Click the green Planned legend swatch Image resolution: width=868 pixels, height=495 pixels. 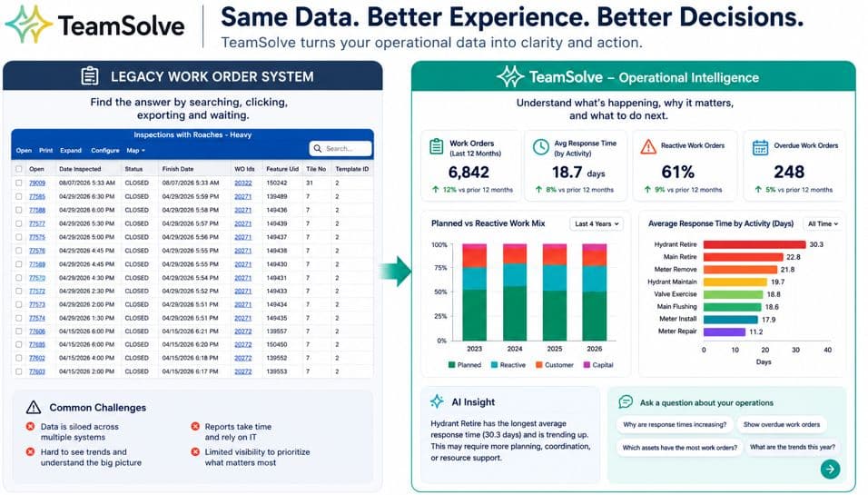(452, 365)
